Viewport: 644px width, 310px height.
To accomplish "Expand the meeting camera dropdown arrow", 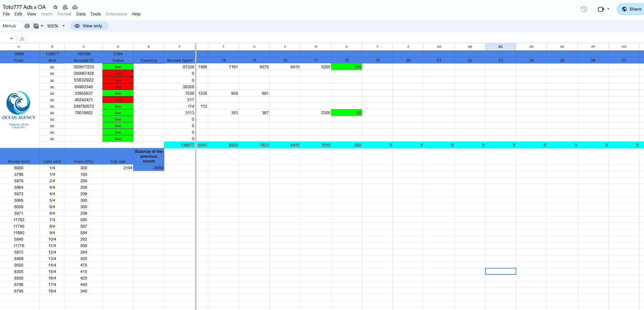I will coord(608,9).
